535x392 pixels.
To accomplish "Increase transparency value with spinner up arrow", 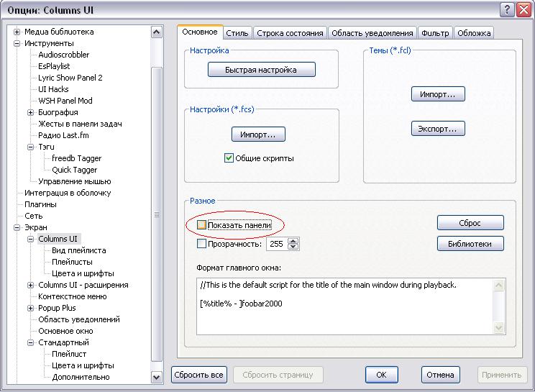I will (x=293, y=241).
